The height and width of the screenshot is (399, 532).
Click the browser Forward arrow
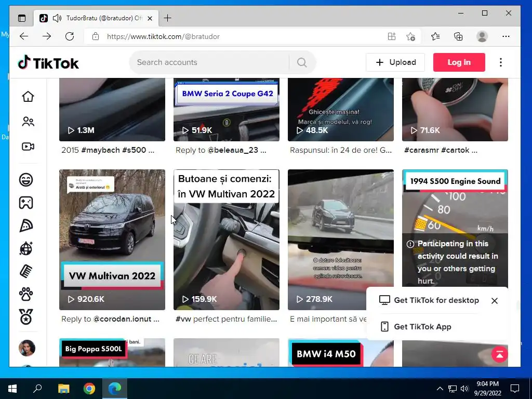[47, 36]
